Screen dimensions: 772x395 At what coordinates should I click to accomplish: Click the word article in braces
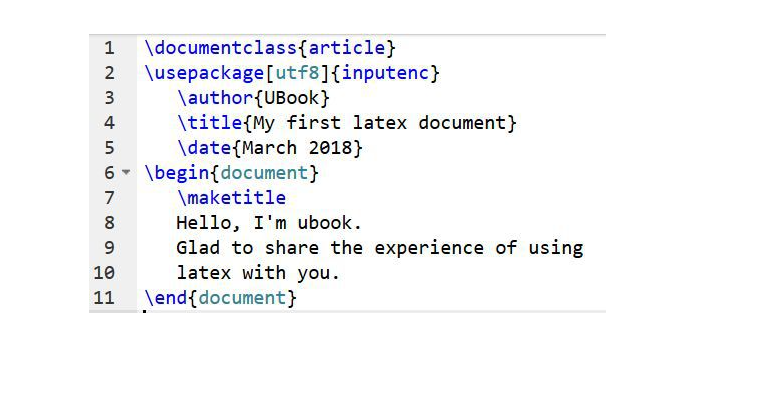347,48
